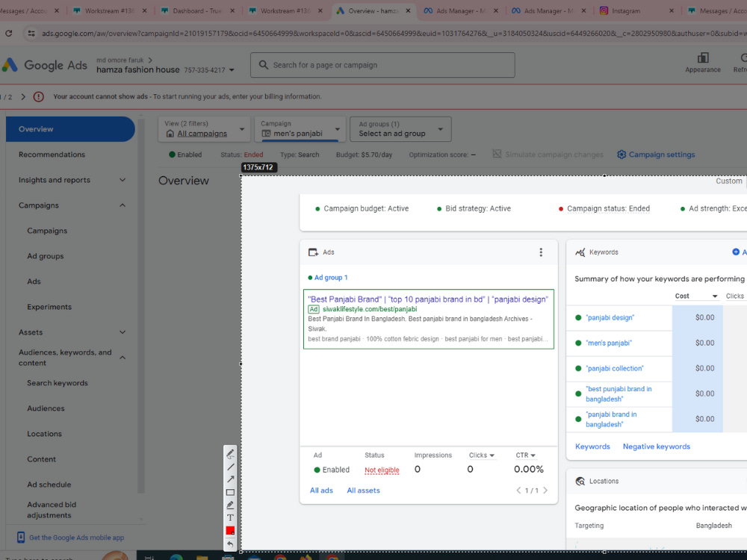Click the red billing alert icon
This screenshot has width=747, height=560.
(39, 96)
